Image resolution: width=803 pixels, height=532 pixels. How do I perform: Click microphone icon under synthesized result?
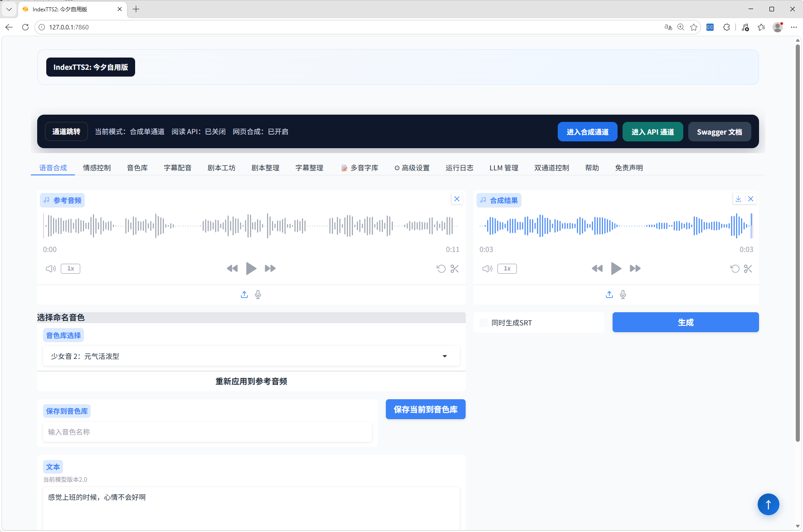(x=623, y=295)
